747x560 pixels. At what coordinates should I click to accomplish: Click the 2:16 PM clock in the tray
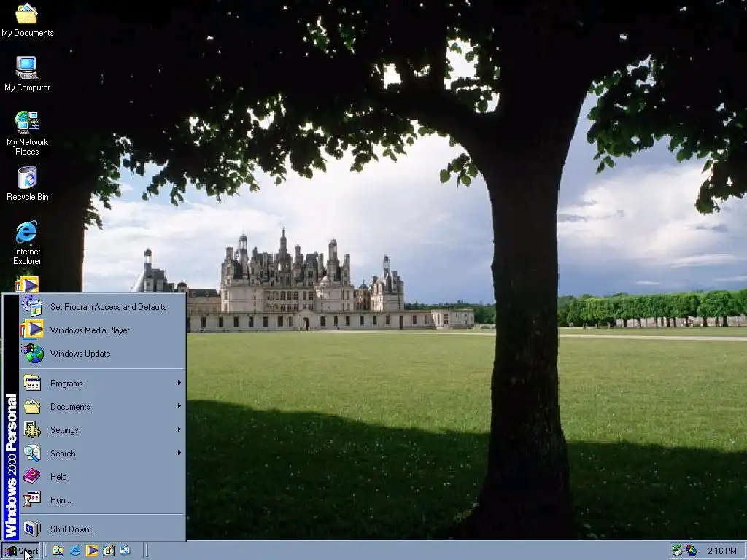click(721, 551)
